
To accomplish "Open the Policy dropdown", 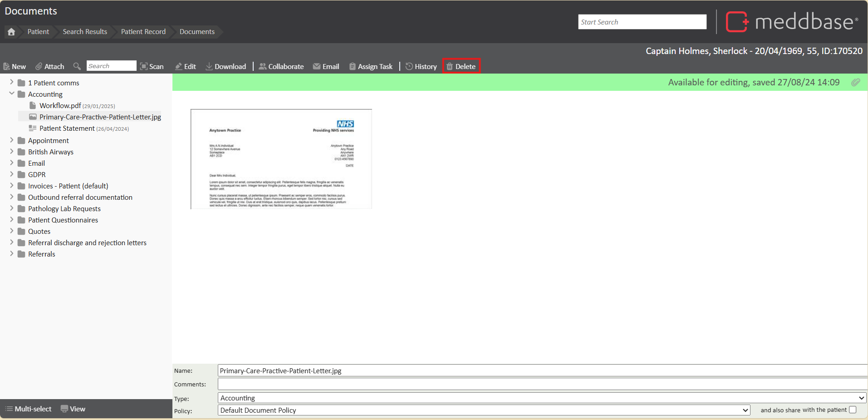I will 484,410.
